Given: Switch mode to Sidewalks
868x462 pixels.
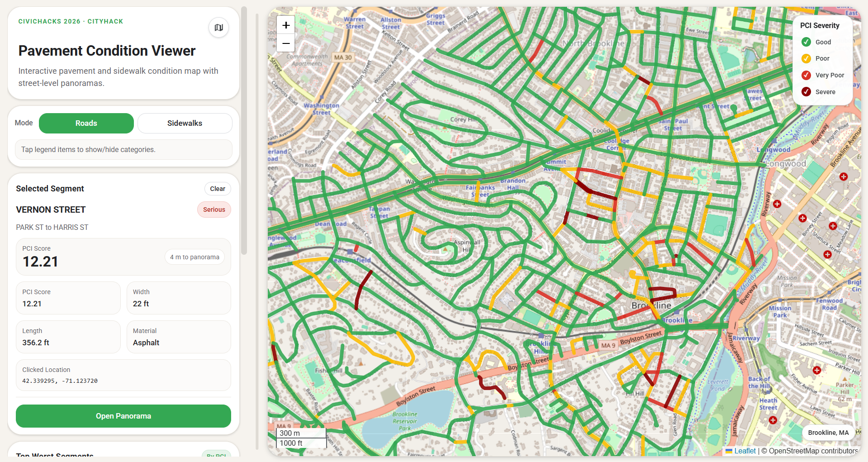Looking at the screenshot, I should pos(185,123).
